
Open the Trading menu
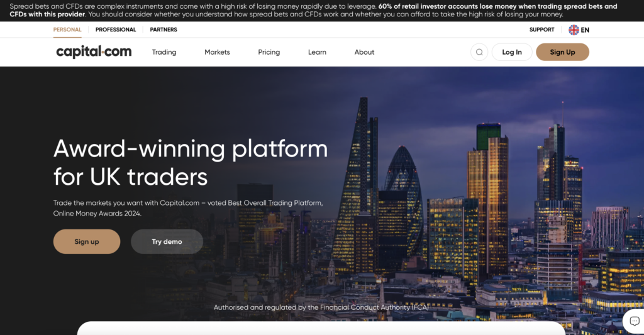tap(164, 52)
